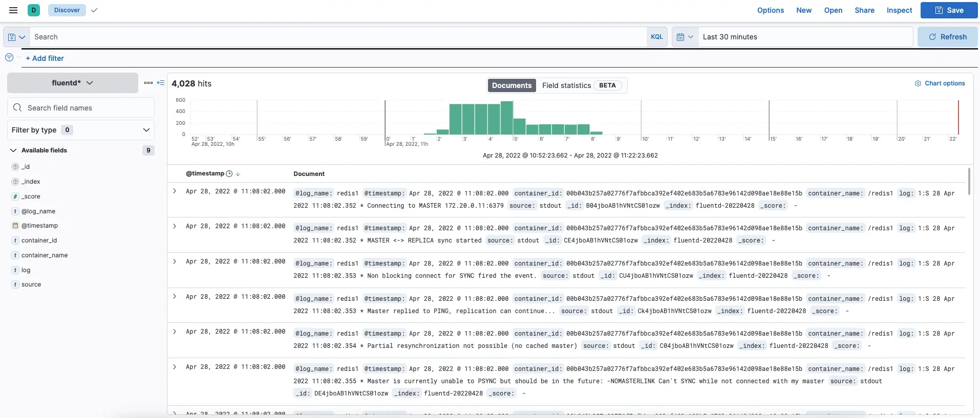Click the clock icon beside @timestamp header
The height and width of the screenshot is (418, 980).
[x=229, y=174]
